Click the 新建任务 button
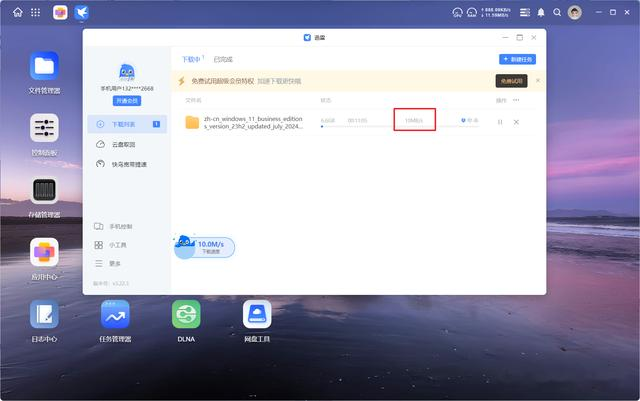The height and width of the screenshot is (401, 640). click(x=517, y=59)
